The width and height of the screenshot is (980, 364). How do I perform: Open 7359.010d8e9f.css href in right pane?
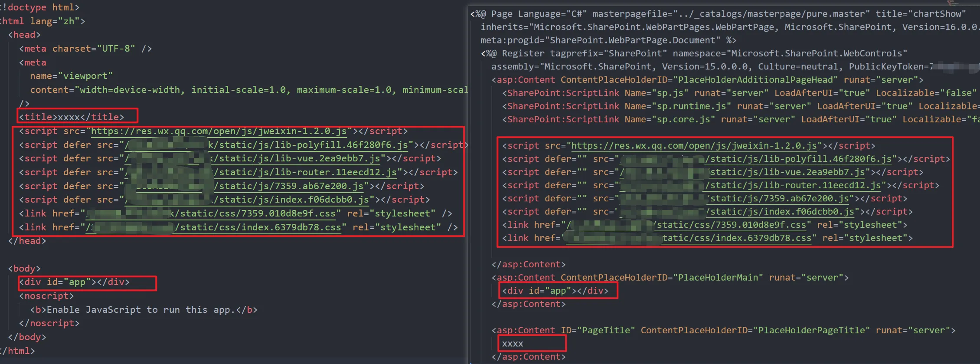(686, 225)
